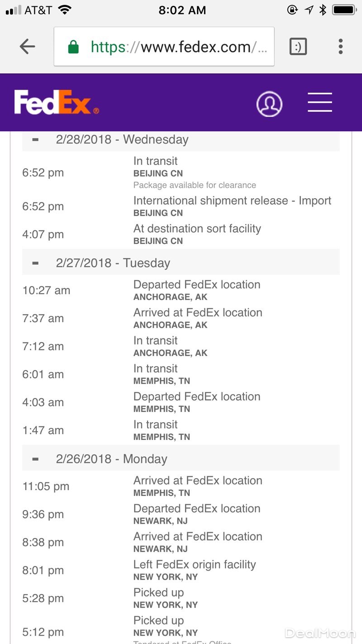Open the browser three-dot menu

pyautogui.click(x=340, y=47)
